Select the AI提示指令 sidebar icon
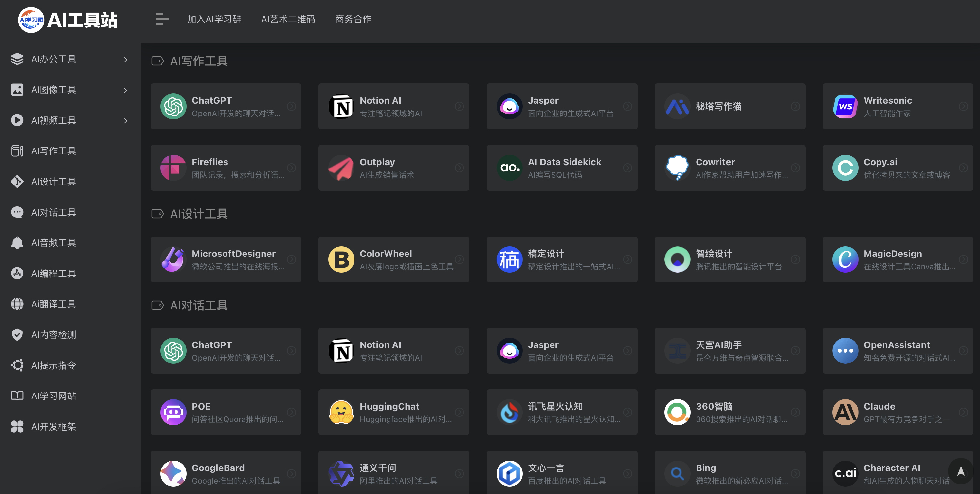This screenshot has width=980, height=494. pyautogui.click(x=17, y=365)
